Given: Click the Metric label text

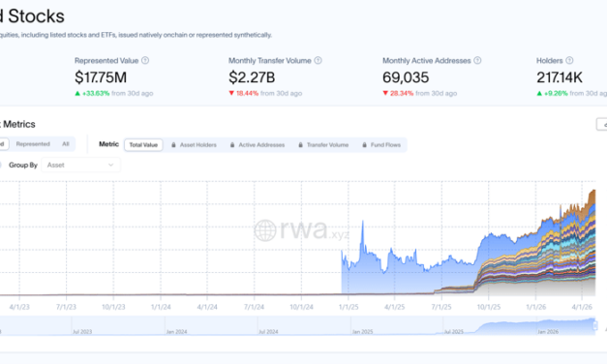Looking at the screenshot, I should point(108,144).
